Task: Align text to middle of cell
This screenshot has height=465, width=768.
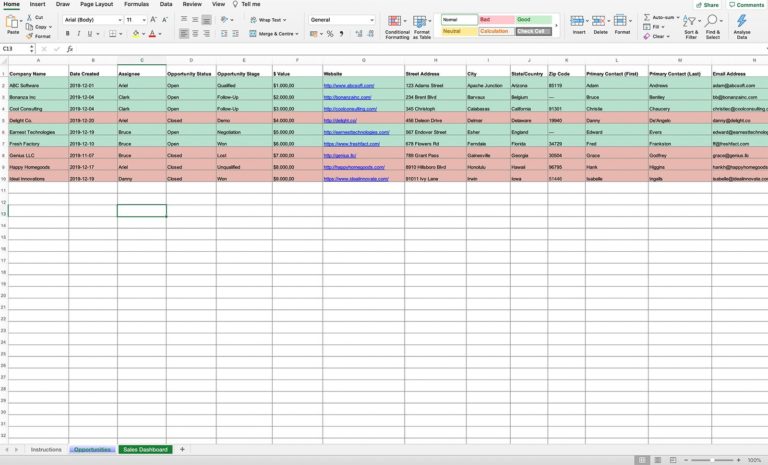Action: (x=195, y=20)
